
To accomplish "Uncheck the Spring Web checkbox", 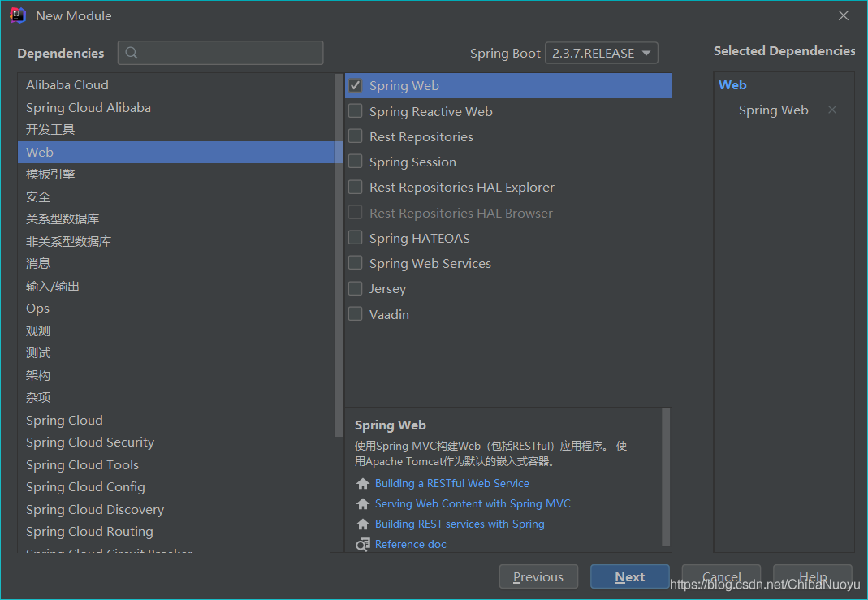I will (356, 86).
